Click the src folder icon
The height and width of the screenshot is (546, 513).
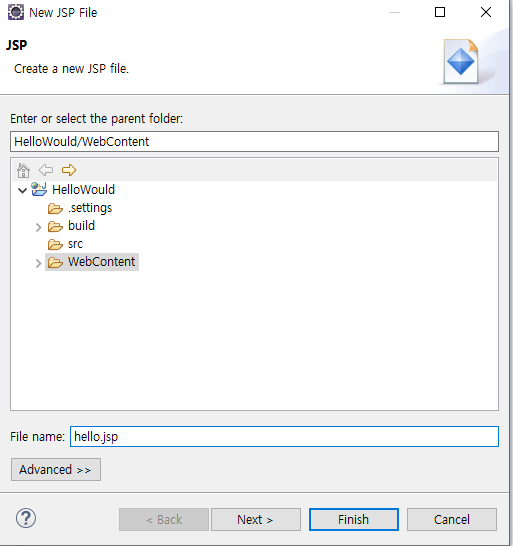[55, 244]
